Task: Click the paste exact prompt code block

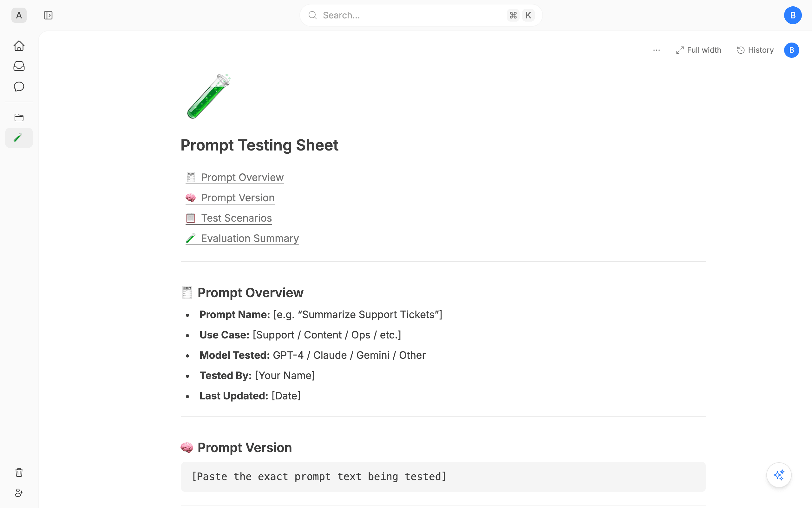Action: point(443,477)
